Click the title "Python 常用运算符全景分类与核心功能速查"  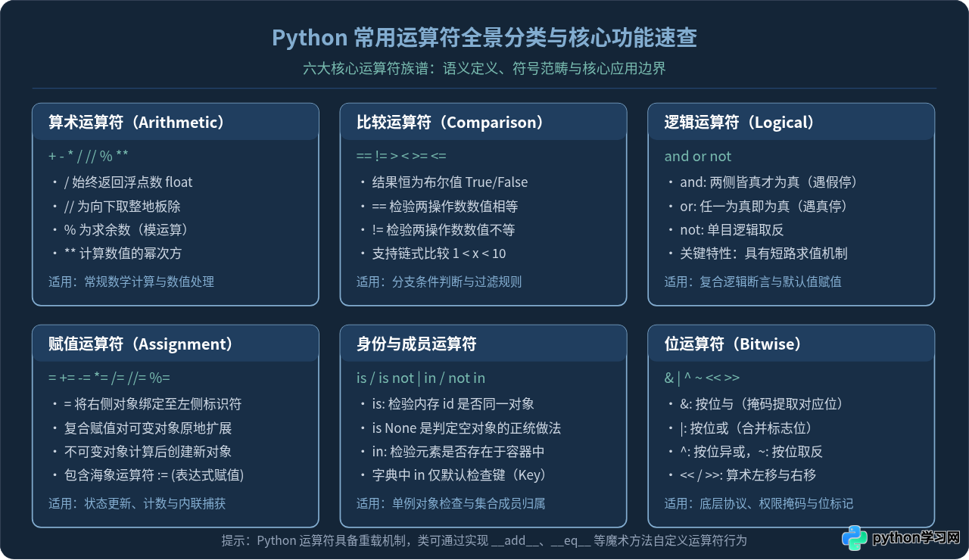click(x=484, y=38)
